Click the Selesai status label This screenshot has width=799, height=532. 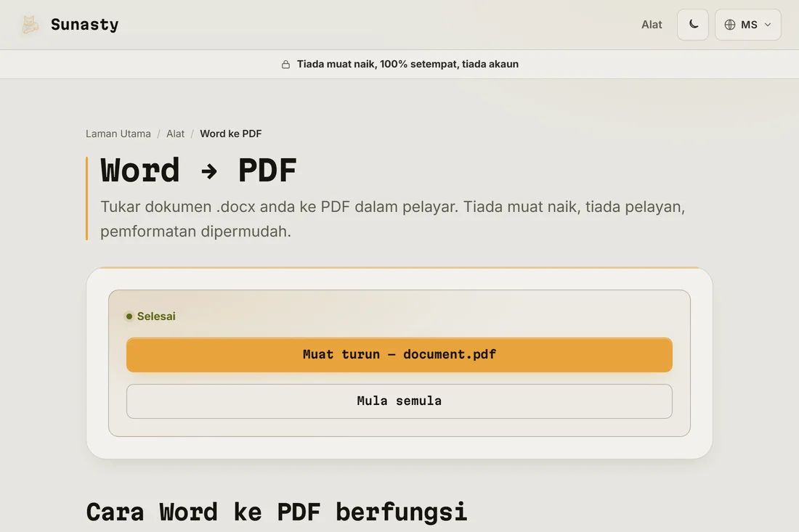(x=156, y=316)
